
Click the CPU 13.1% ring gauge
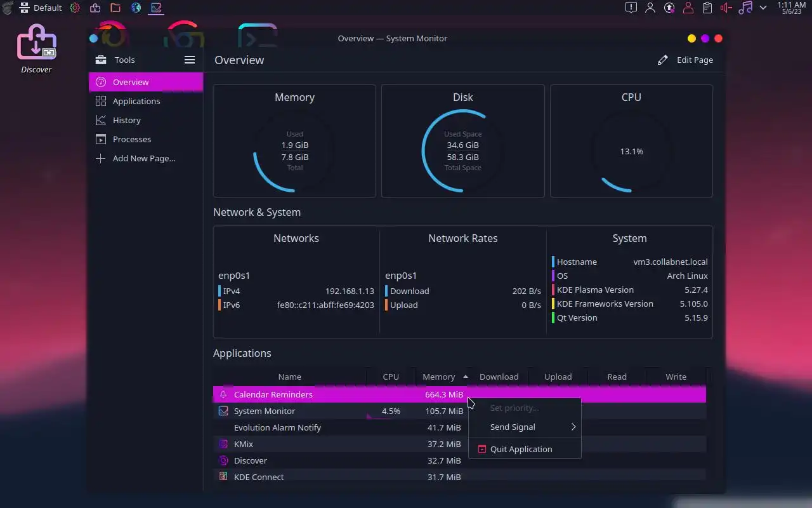click(x=631, y=151)
